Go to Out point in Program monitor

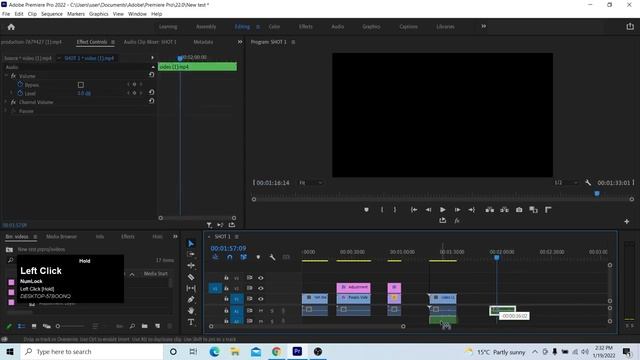tap(472, 210)
